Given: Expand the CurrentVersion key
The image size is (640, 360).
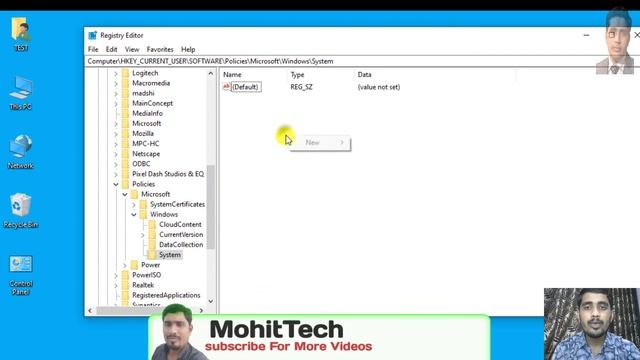Looking at the screenshot, I should click(143, 235).
